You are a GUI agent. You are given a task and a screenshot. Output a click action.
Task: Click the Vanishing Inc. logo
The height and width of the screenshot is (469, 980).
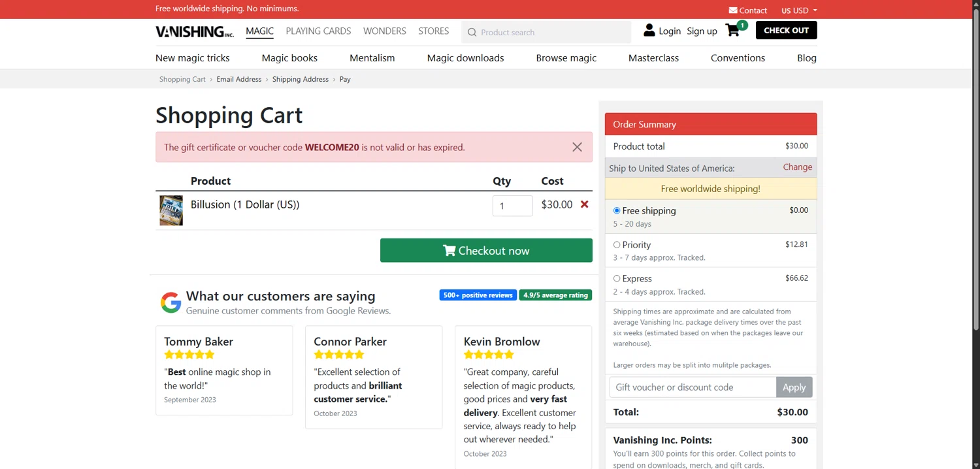tap(195, 31)
